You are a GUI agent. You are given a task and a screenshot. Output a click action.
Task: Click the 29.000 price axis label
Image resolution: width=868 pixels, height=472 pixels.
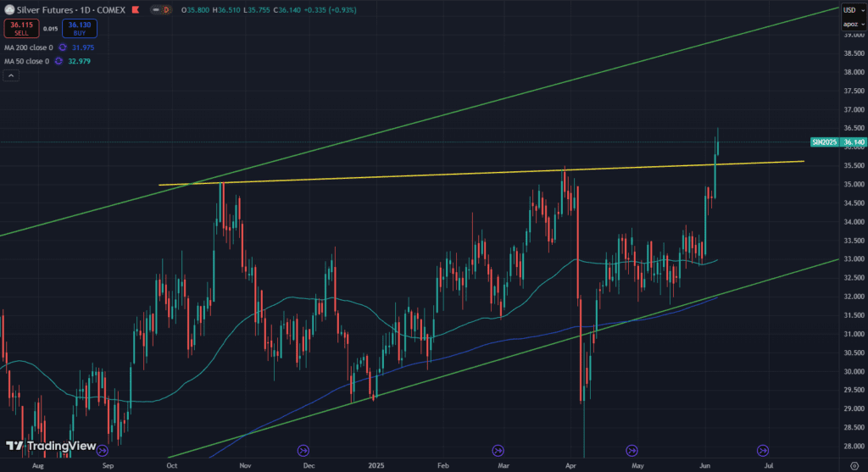pos(854,409)
